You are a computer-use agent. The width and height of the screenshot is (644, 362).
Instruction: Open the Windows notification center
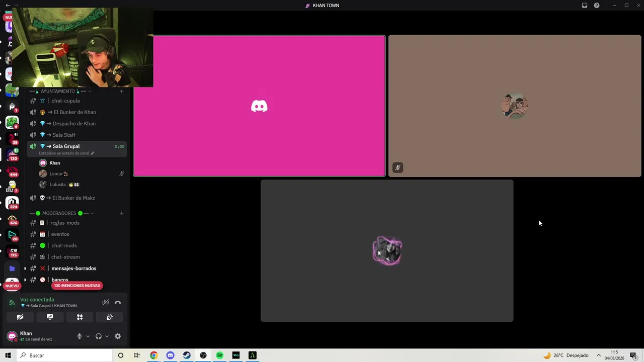(633, 355)
